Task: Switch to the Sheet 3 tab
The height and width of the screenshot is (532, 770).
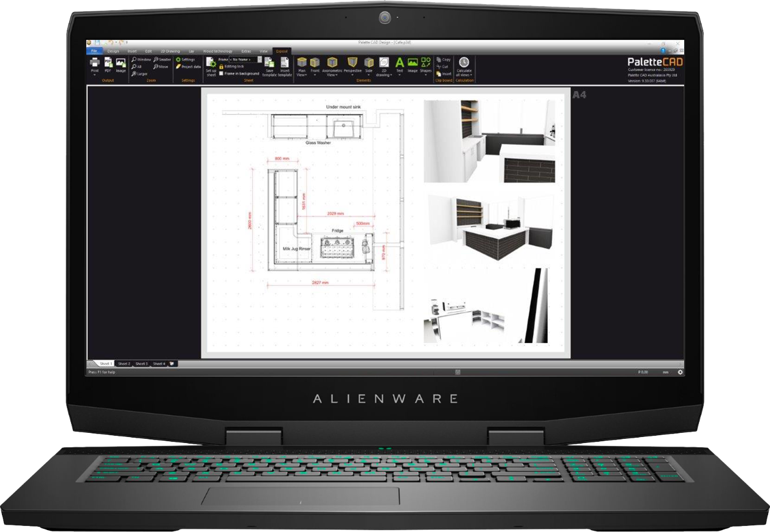Action: coord(141,364)
